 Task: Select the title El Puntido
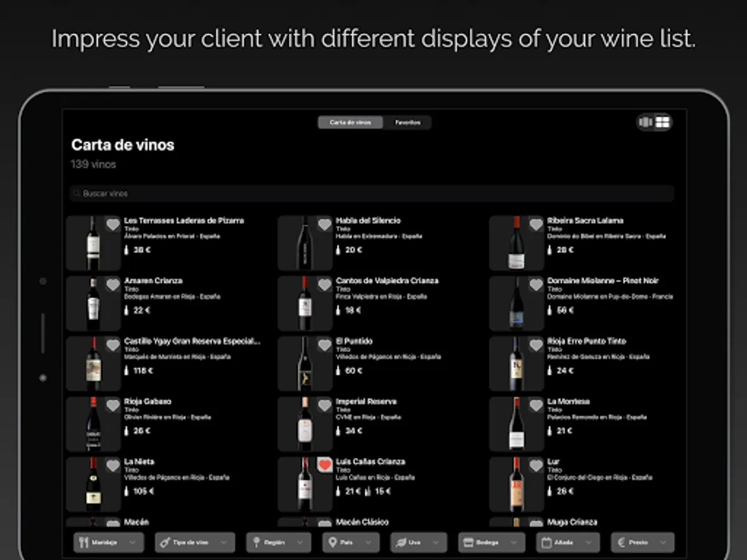(x=354, y=341)
